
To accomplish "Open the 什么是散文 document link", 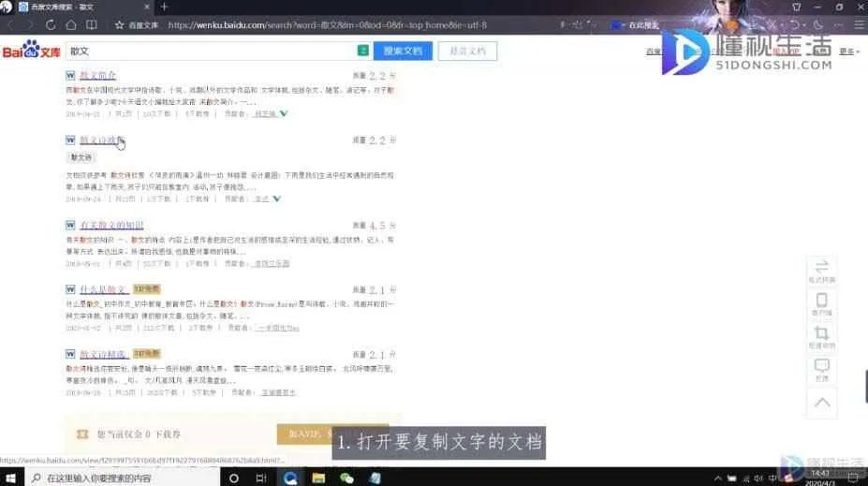I will tap(104, 289).
